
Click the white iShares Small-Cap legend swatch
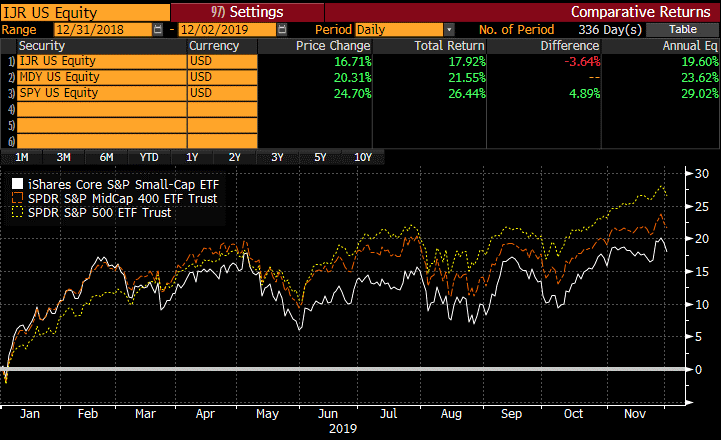[17, 184]
